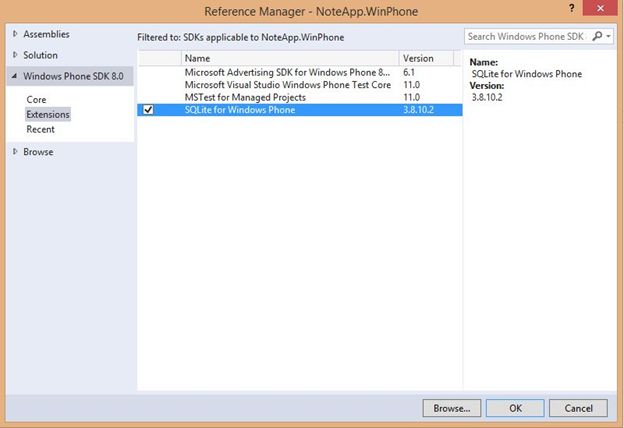Open the Recent category

[x=41, y=129]
